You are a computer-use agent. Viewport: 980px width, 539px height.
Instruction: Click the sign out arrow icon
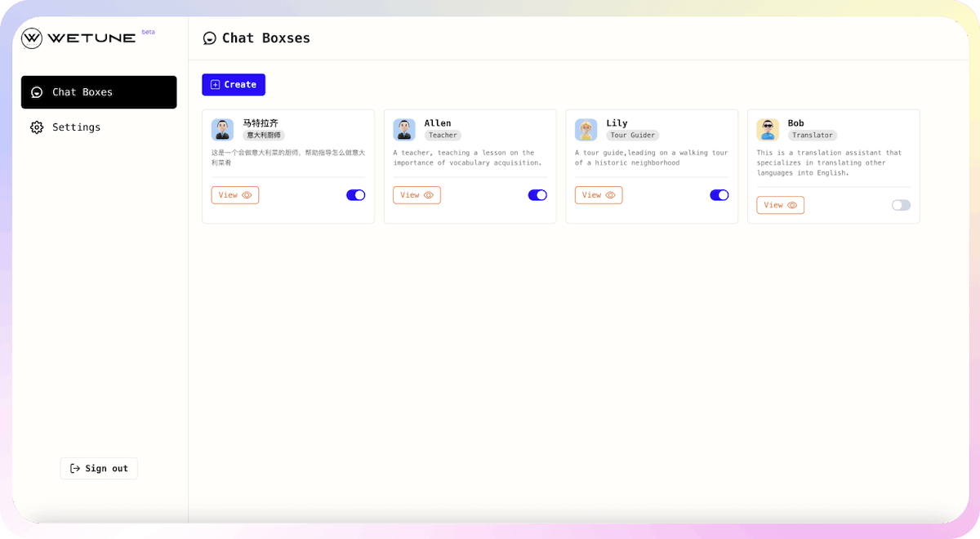[x=75, y=469]
